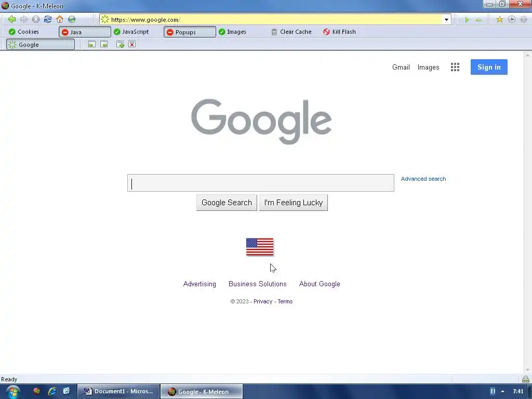The width and height of the screenshot is (532, 399).
Task: Launch Internet Explorer from taskbar
Action: 52,391
